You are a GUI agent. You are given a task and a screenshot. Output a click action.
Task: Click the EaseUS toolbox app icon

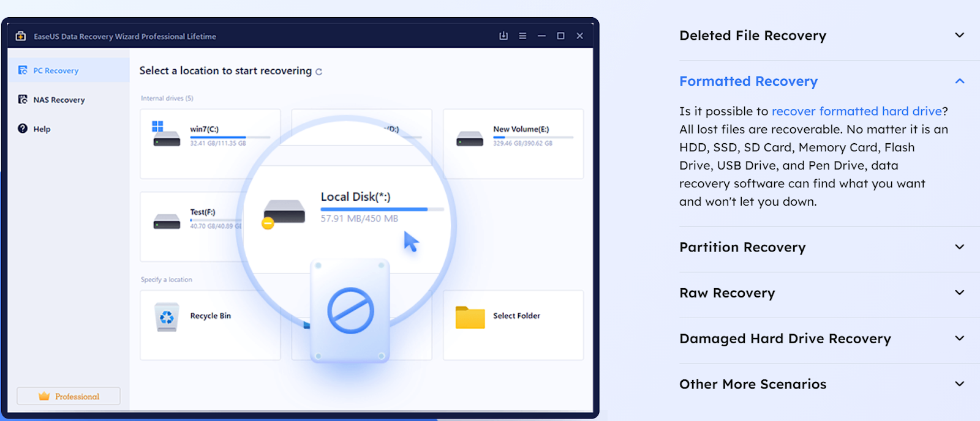[21, 36]
